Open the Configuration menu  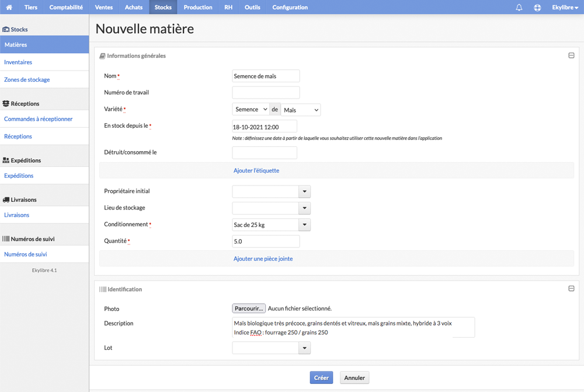click(290, 7)
